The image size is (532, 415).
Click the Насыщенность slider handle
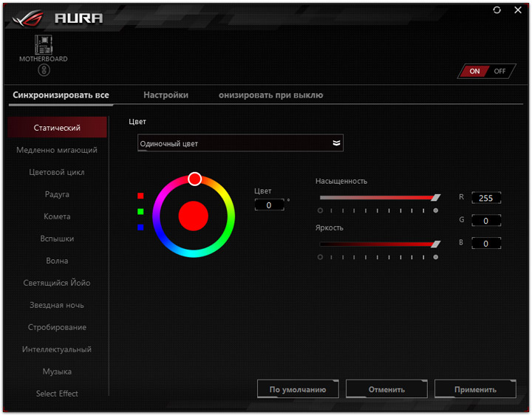[436, 198]
